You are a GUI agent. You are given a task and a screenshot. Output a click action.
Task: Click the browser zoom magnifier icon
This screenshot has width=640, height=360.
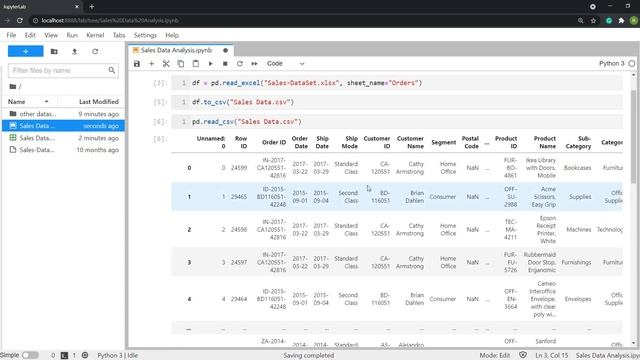[x=580, y=20]
